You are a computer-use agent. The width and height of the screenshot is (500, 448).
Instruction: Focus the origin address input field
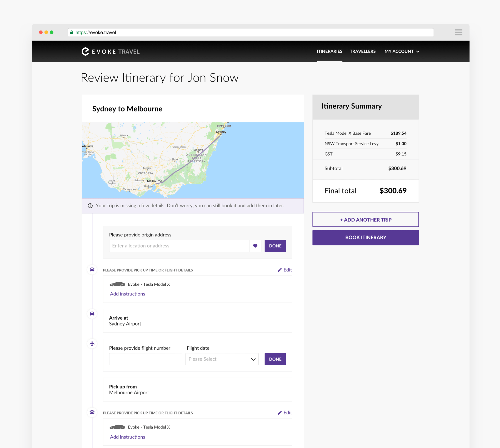coord(179,246)
